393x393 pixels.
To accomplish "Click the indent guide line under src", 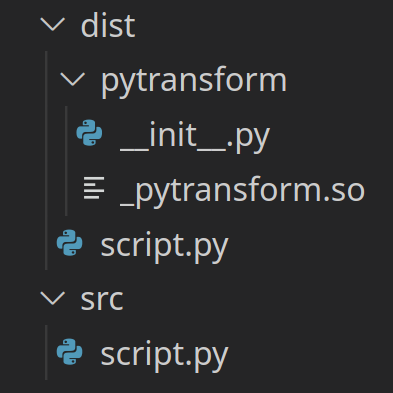I will pyautogui.click(x=46, y=352).
